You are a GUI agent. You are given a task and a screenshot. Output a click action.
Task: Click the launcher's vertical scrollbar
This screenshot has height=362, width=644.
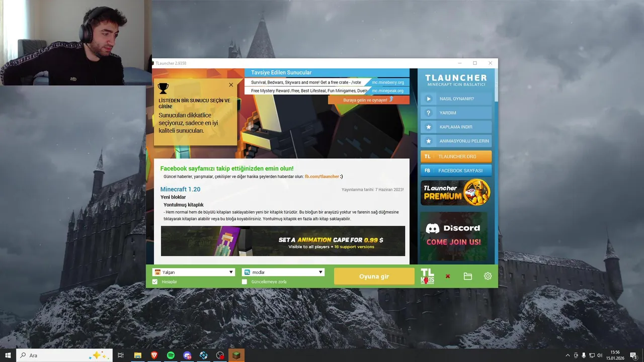[496, 85]
